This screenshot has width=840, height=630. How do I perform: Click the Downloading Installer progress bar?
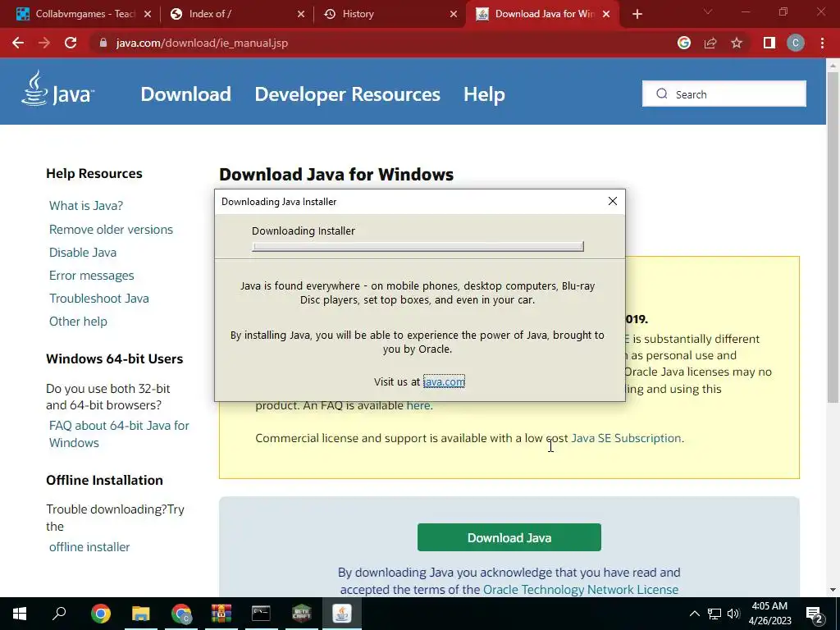pos(418,246)
